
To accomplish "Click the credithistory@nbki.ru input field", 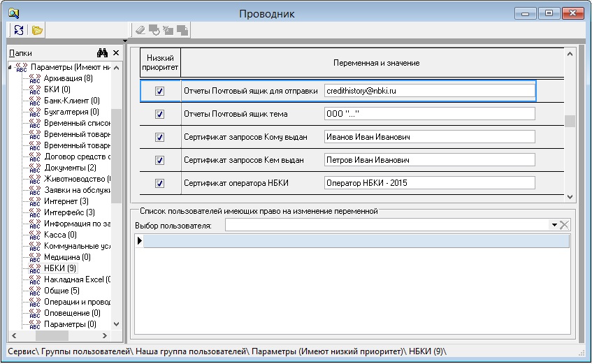I will tap(429, 91).
